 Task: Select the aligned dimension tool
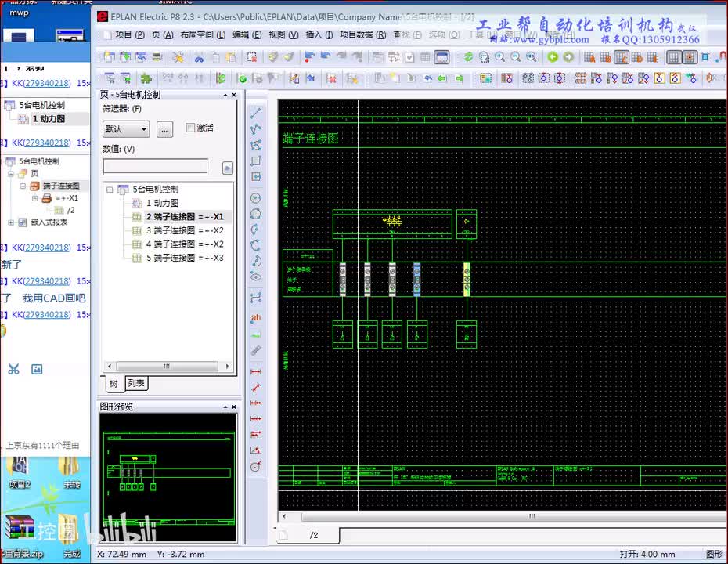pyautogui.click(x=256, y=388)
